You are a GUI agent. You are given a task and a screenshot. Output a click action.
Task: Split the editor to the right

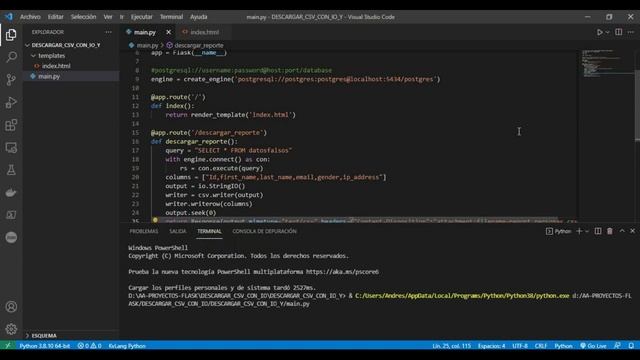pyautogui.click(x=619, y=32)
